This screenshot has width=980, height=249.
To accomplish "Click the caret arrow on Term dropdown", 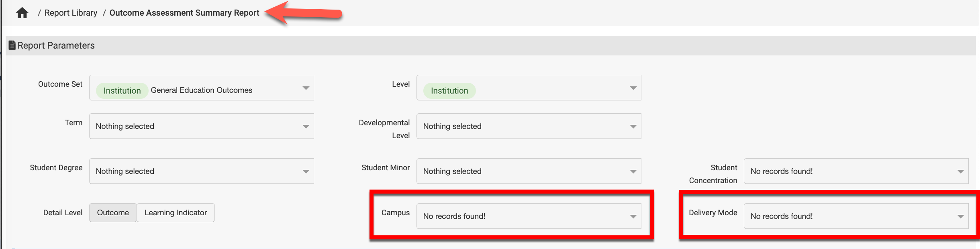I will [306, 127].
